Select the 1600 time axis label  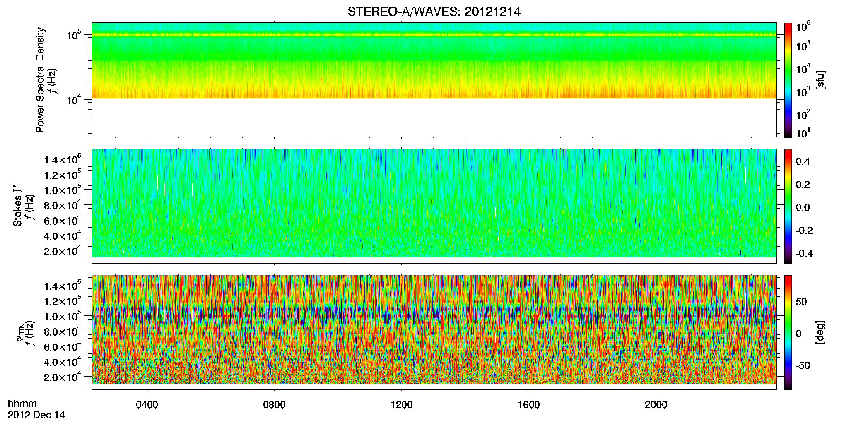click(529, 405)
